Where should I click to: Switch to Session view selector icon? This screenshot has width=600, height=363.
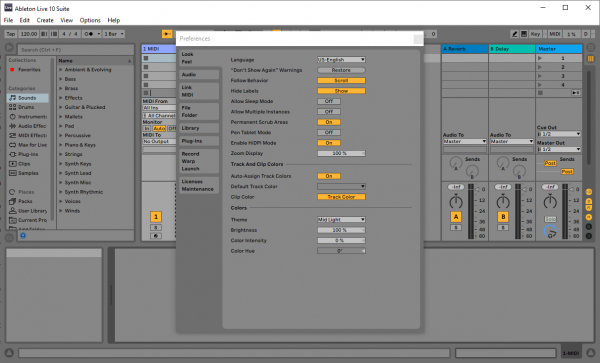click(x=591, y=59)
